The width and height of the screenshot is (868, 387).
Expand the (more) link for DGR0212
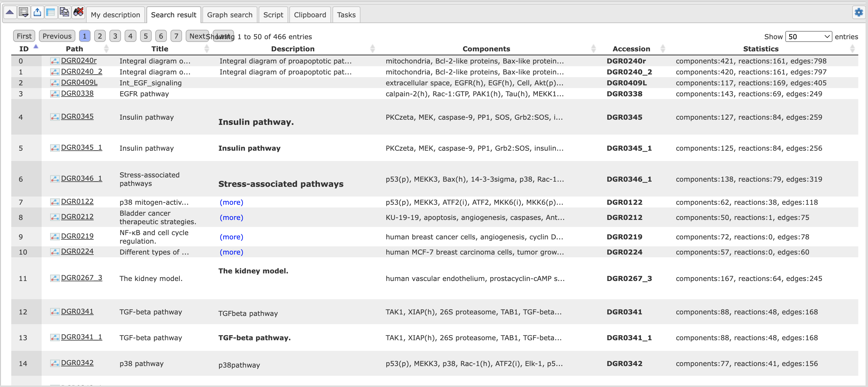[x=231, y=217]
